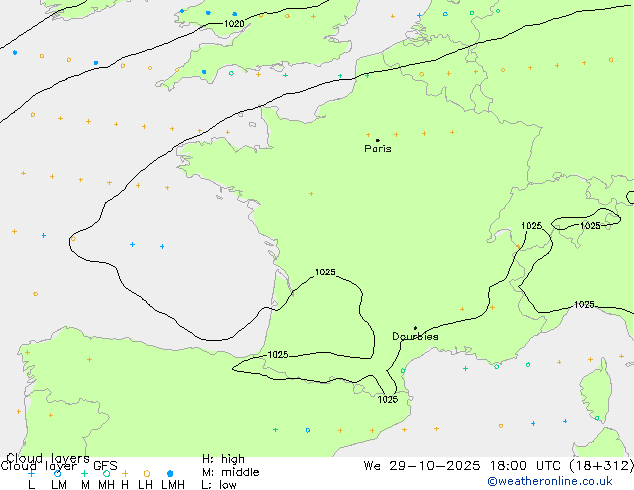Click the 1020 isobar label over England
The height and width of the screenshot is (490, 634).
click(234, 23)
